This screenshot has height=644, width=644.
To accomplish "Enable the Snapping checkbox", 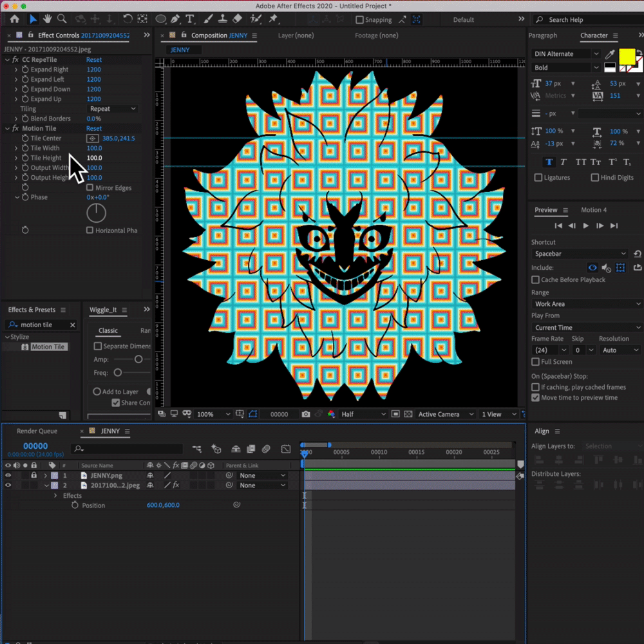I will [x=359, y=20].
